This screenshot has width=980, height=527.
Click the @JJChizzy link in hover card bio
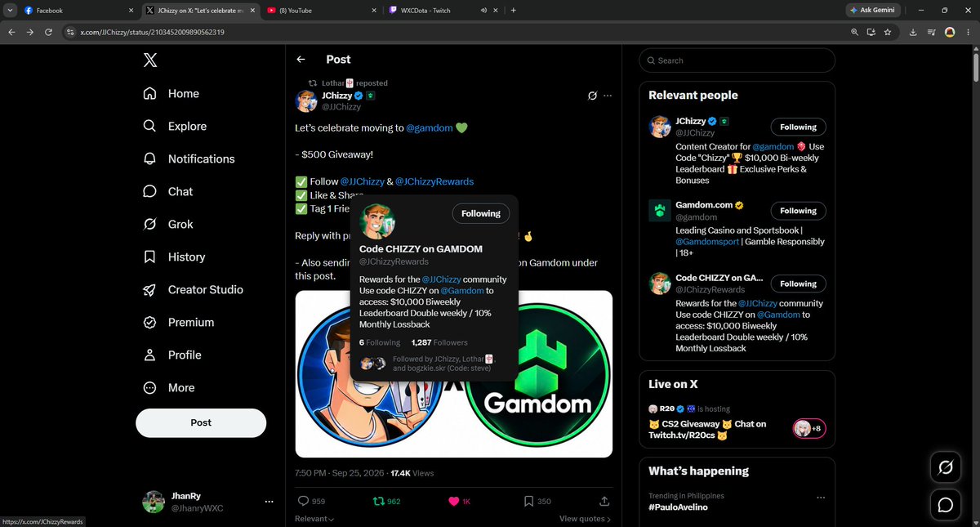442,279
